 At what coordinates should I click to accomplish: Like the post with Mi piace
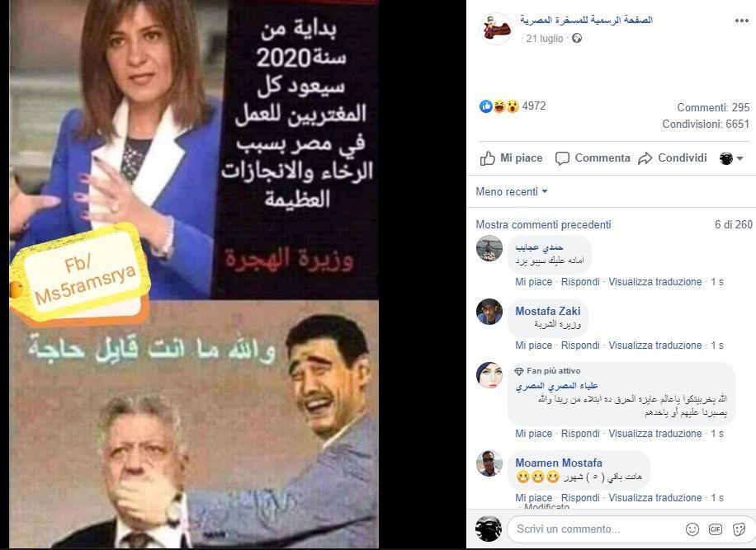511,158
